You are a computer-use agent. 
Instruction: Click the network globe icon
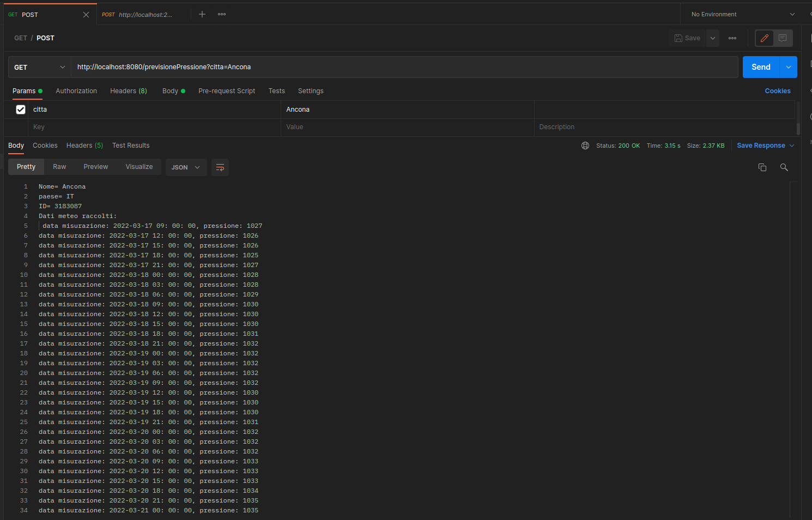585,146
